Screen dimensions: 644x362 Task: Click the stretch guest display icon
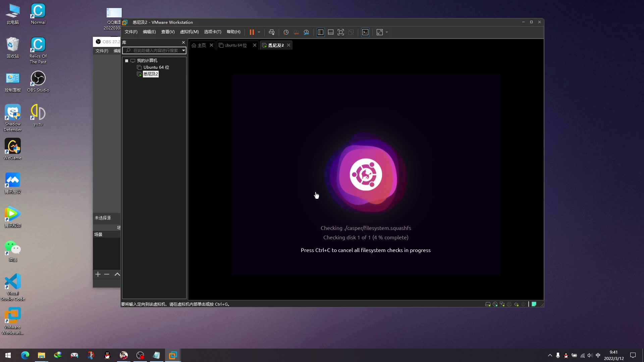(380, 32)
